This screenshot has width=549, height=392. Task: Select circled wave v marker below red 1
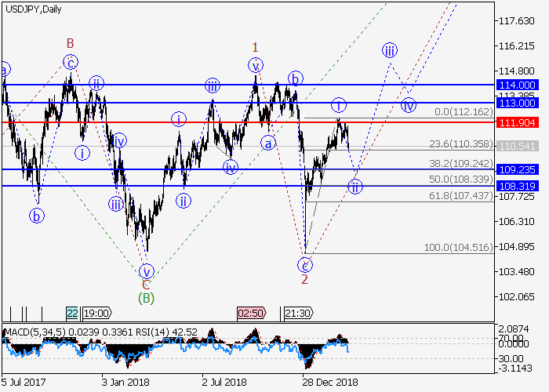(x=256, y=64)
